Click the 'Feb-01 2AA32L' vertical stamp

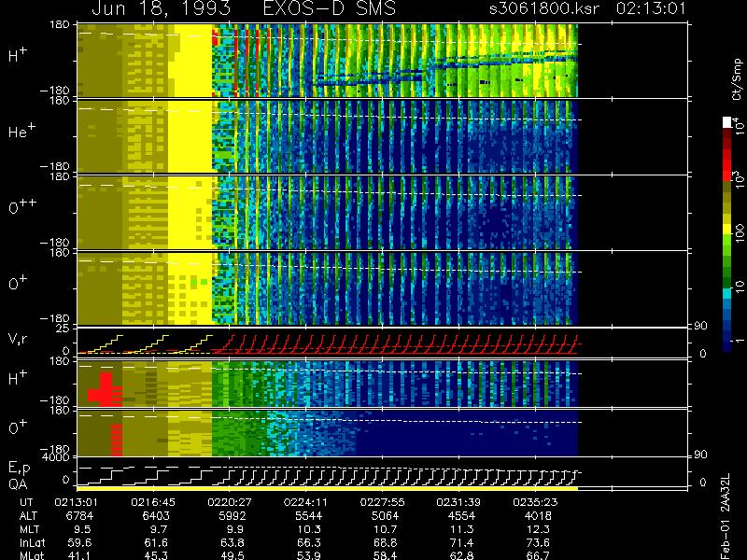(x=726, y=516)
